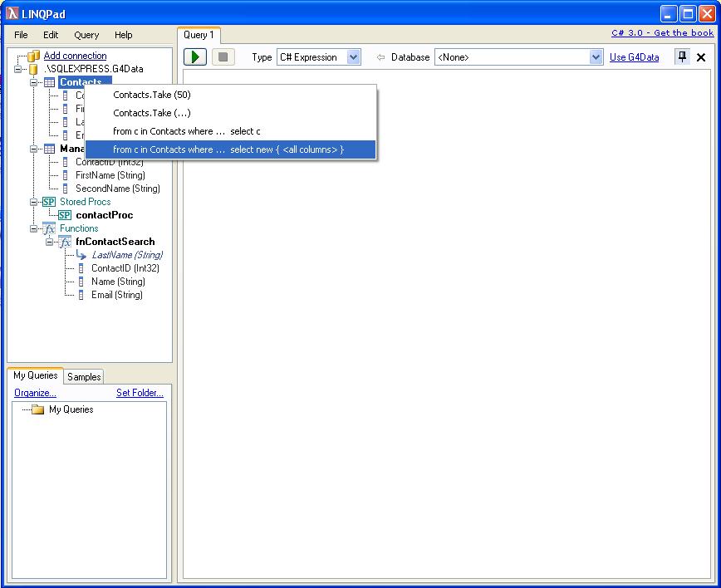This screenshot has height=588, width=721.
Task: Click column icon beside ContactID (Int32) under fnContactSearch
Action: 81,268
